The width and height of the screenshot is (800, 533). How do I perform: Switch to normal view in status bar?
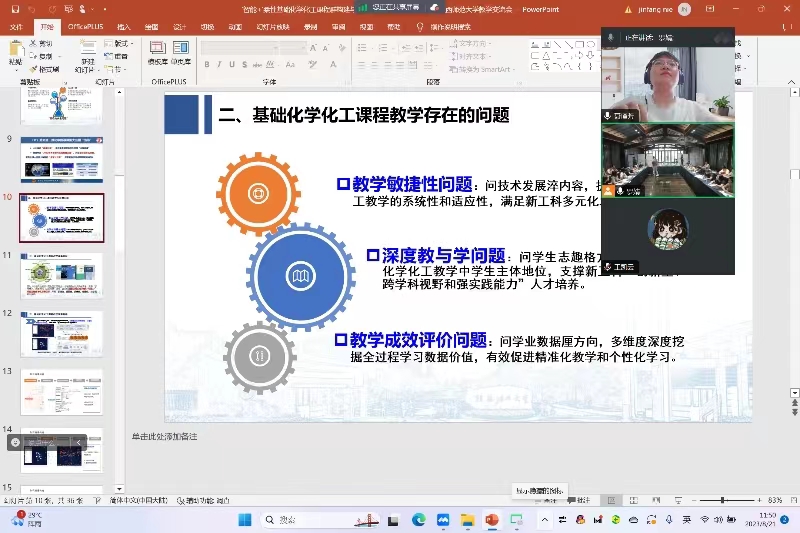(x=608, y=500)
